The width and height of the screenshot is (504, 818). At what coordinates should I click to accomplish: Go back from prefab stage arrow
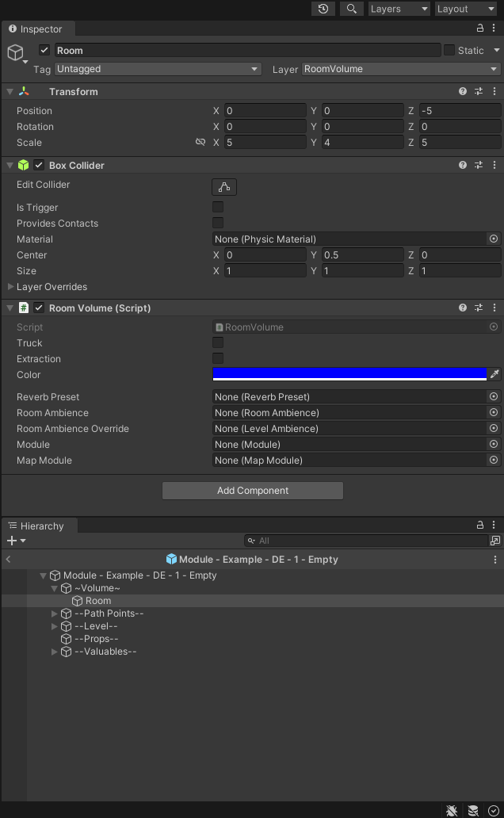(9, 560)
